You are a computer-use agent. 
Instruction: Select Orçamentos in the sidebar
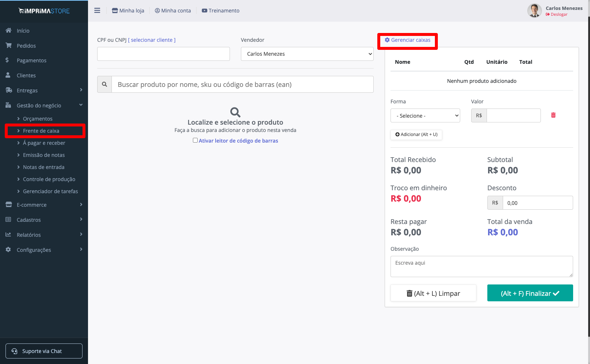click(x=37, y=119)
